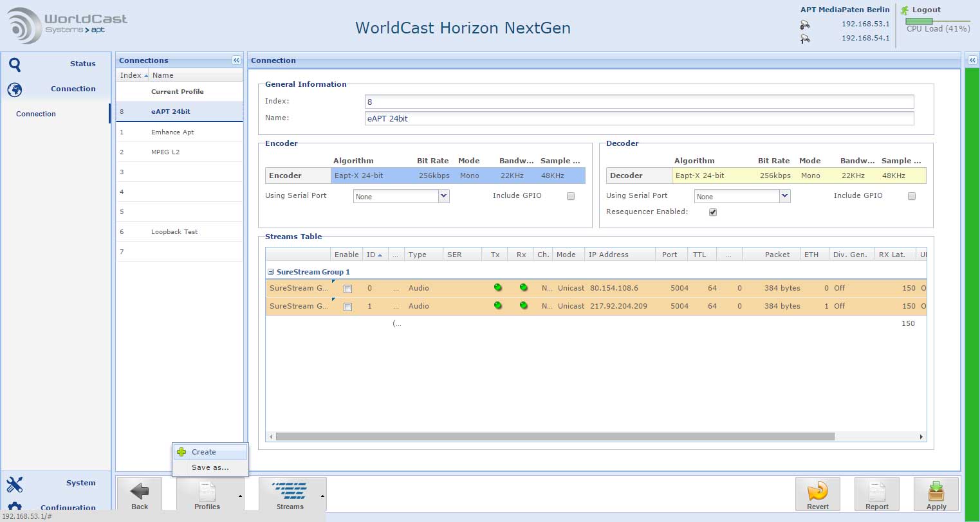This screenshot has height=522, width=980.
Task: Sort connections by Index column
Action: coord(133,75)
